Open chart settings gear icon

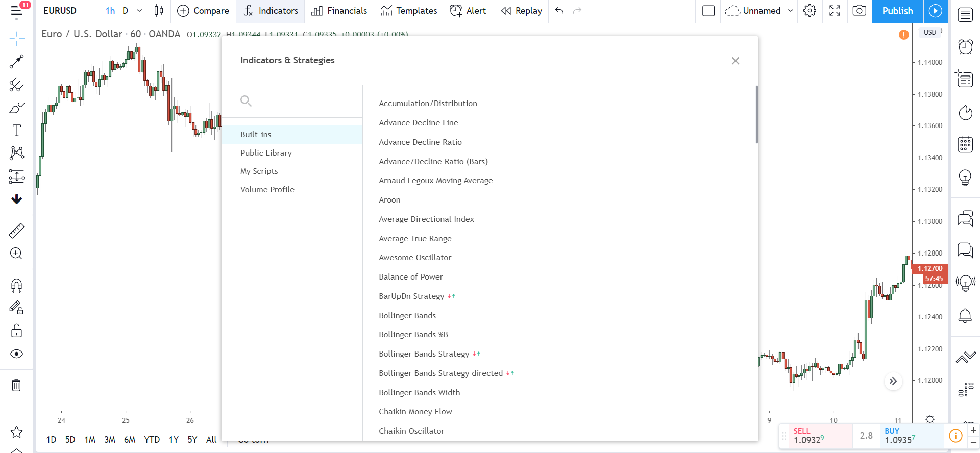[x=810, y=11]
